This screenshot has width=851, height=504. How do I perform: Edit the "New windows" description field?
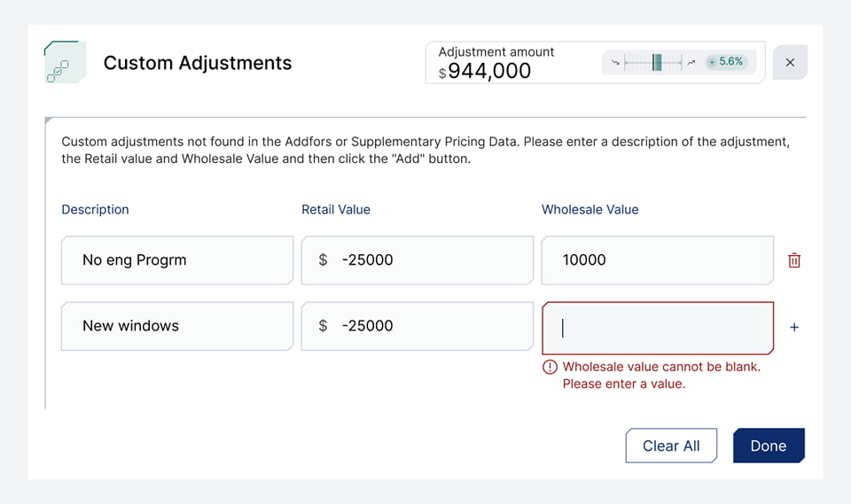176,326
